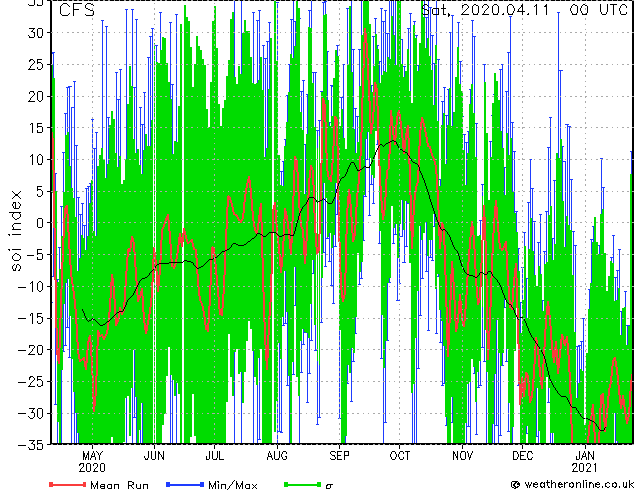Click the green sigma legend line
This screenshot has width=634, height=490.
click(302, 484)
